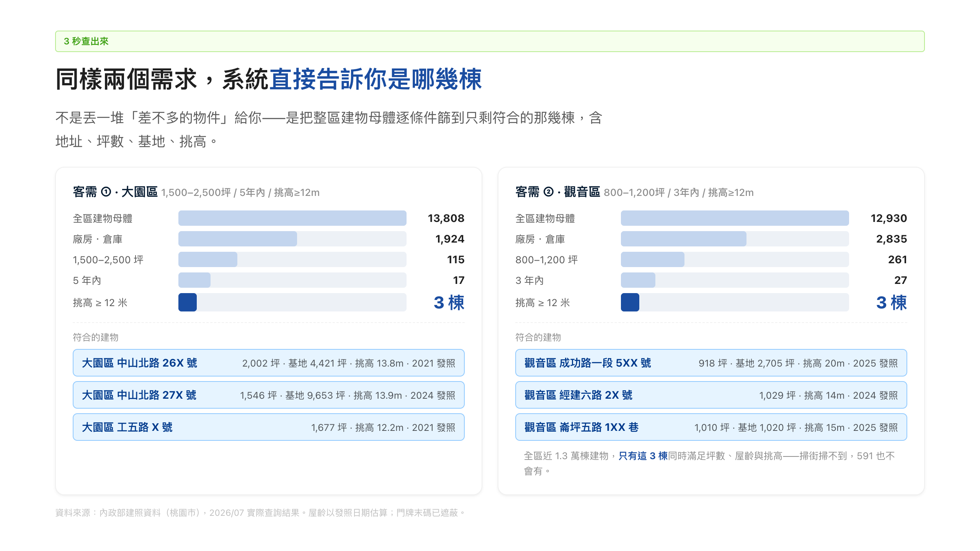Click the '3 棟' result in 大園區 card
The width and height of the screenshot is (980, 551).
pyautogui.click(x=449, y=302)
